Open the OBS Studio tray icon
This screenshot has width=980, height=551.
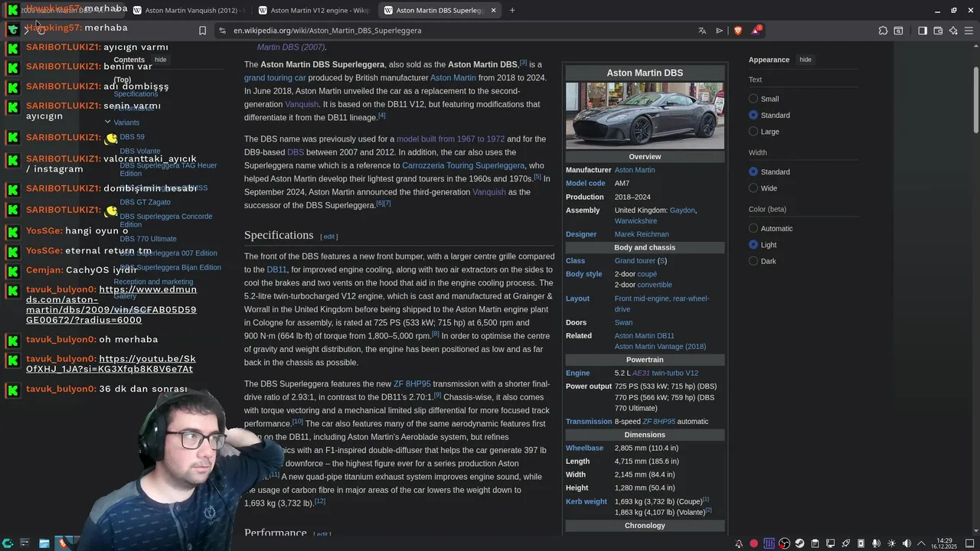[784, 543]
